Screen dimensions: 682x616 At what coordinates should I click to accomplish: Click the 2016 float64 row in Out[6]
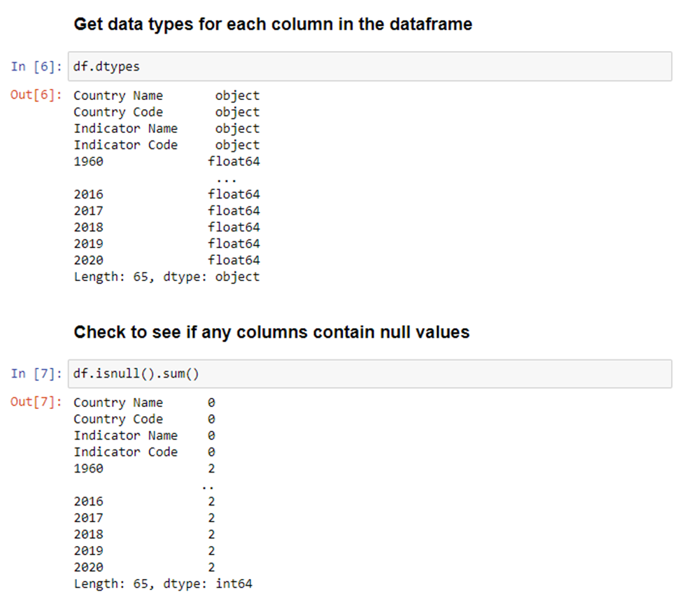[x=166, y=194]
